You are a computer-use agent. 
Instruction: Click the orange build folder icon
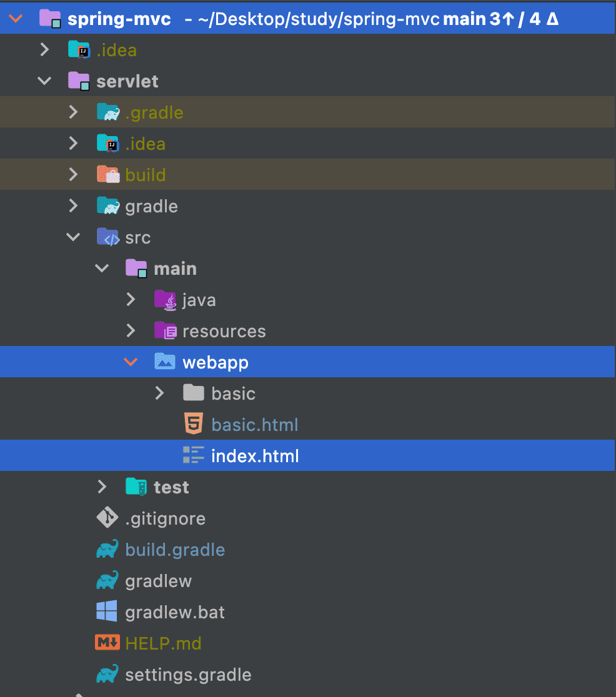tap(108, 174)
